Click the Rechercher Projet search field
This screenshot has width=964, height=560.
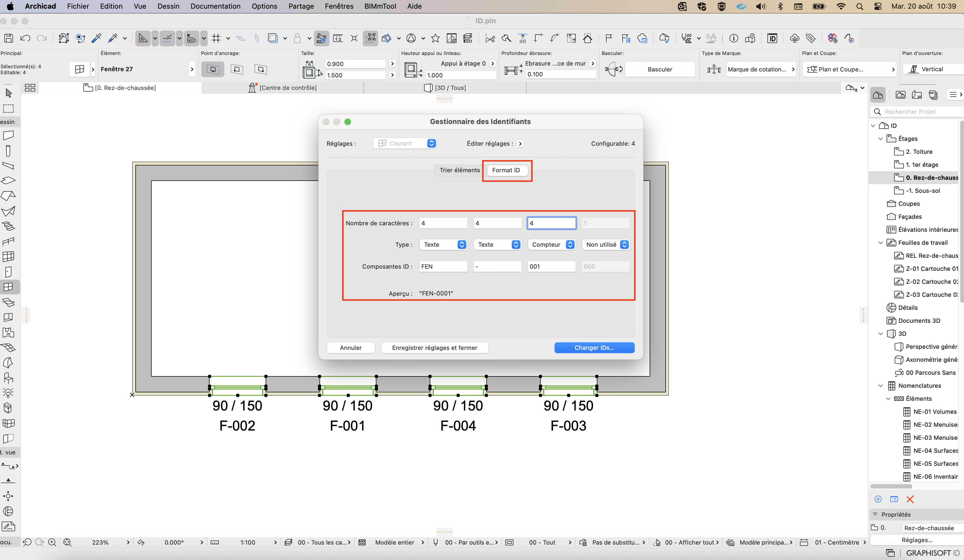[x=918, y=111]
